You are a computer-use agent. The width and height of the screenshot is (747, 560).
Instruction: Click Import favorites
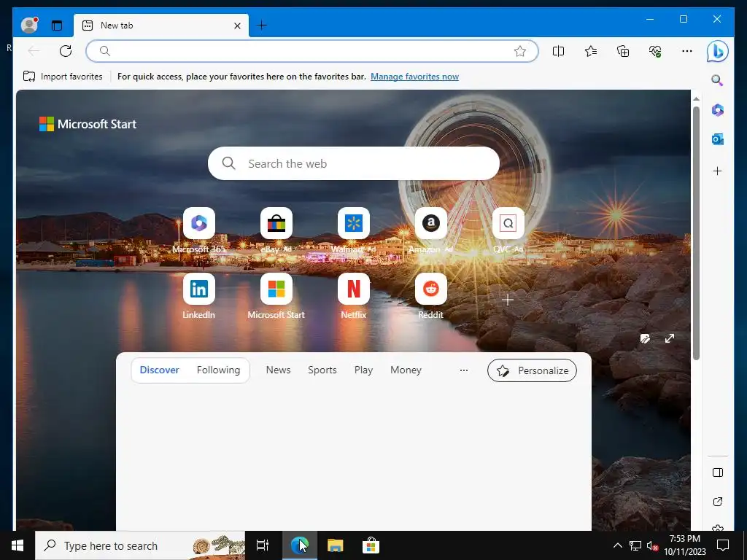point(63,76)
